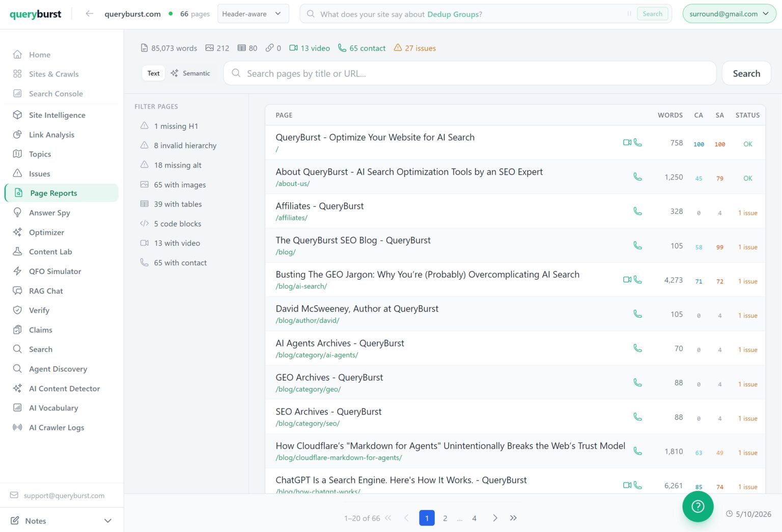The width and height of the screenshot is (782, 532).
Task: Open Search in the left sidebar
Action: [x=41, y=349]
